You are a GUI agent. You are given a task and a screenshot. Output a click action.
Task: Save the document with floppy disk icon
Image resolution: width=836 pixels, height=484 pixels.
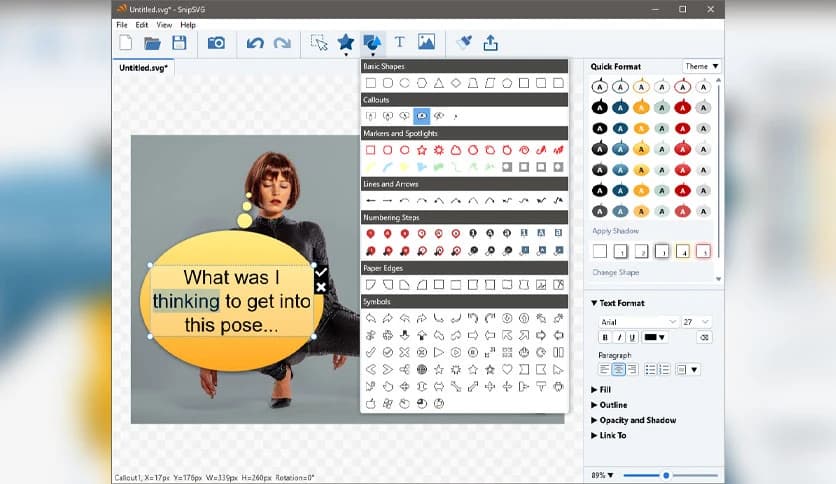[179, 43]
